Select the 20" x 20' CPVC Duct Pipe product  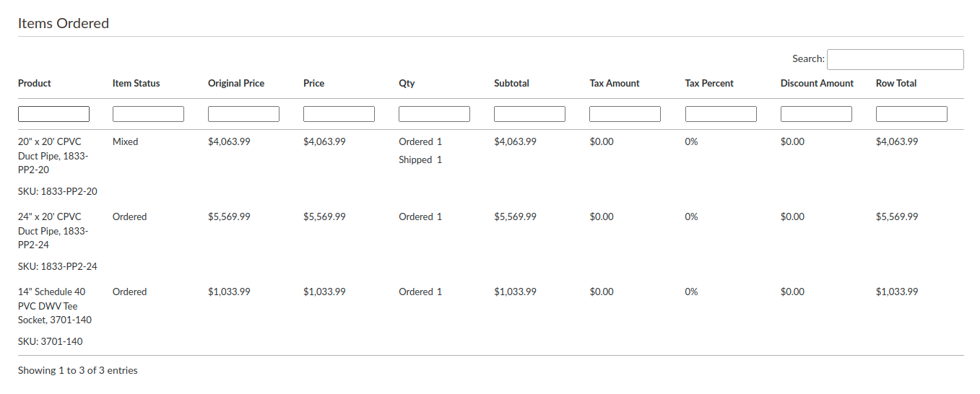click(53, 156)
